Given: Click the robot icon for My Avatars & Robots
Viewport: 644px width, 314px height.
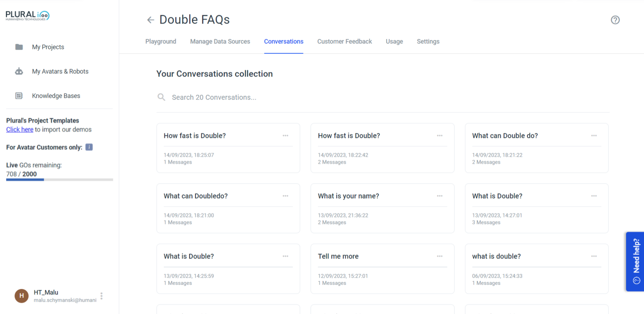Looking at the screenshot, I should pos(19,72).
